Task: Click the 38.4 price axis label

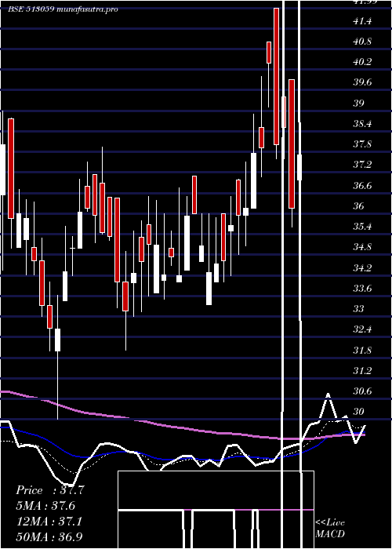Action: click(x=362, y=124)
